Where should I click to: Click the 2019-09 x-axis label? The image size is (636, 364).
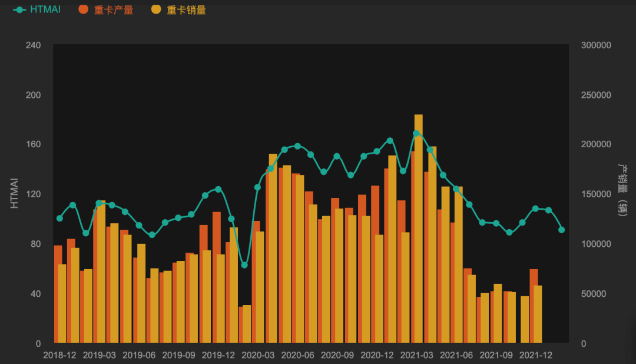click(x=178, y=355)
